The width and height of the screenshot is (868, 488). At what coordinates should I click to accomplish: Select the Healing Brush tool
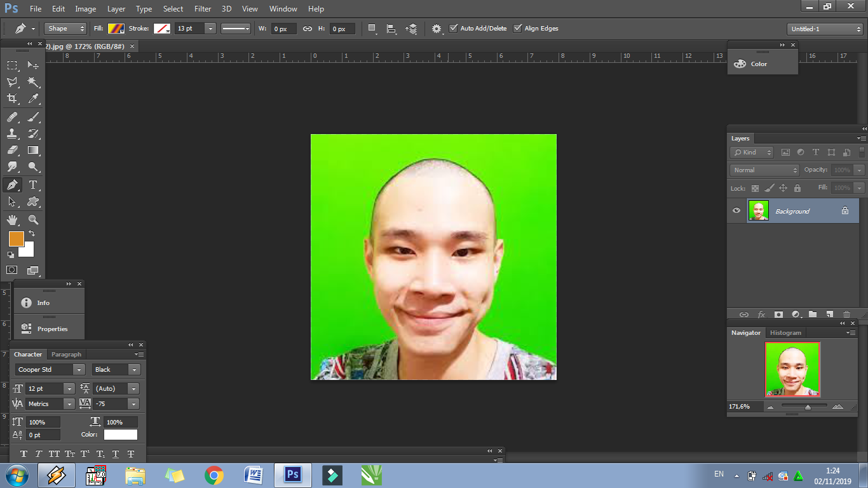[x=12, y=117]
